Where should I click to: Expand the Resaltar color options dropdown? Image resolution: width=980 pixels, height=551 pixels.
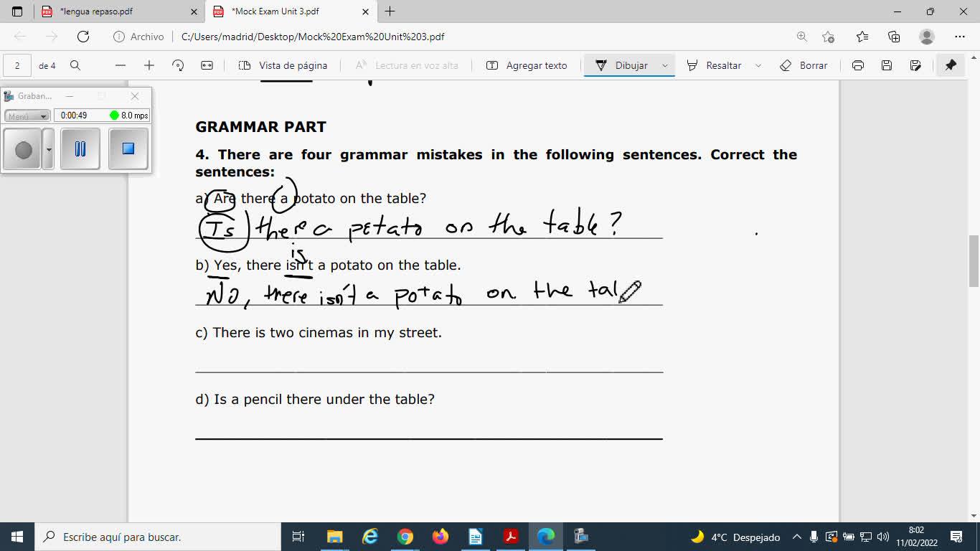tap(758, 65)
